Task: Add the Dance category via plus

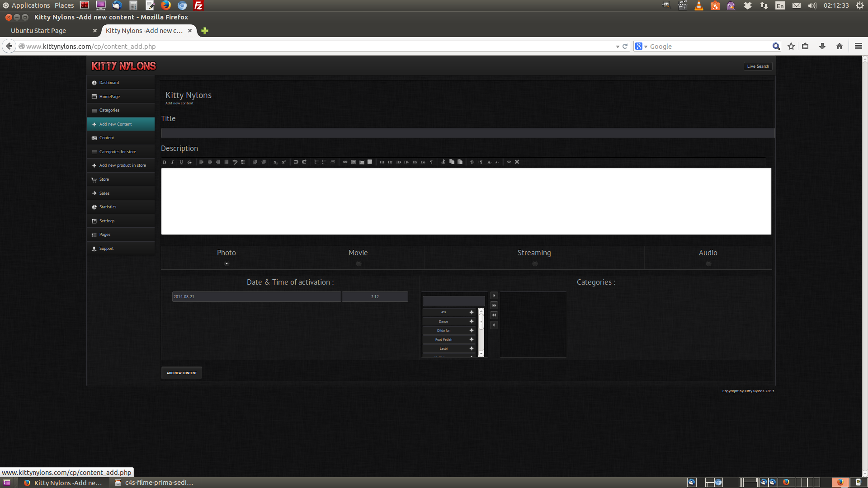Action: 472,321
